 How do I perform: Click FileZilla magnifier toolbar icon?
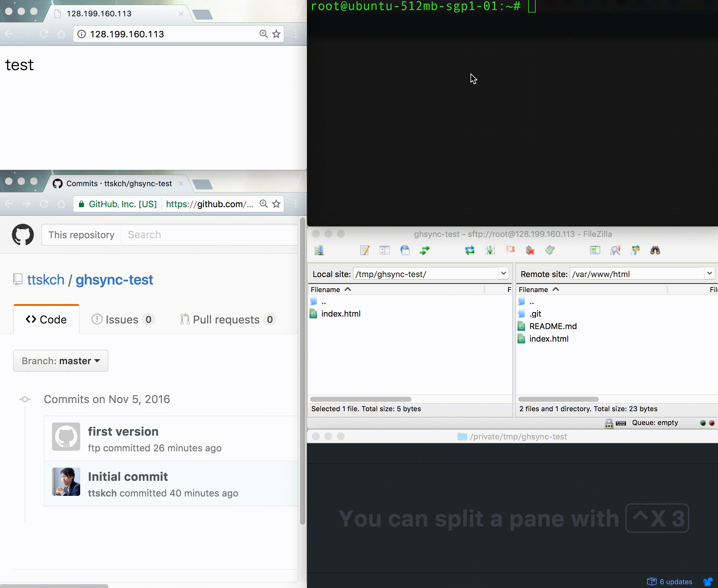(615, 250)
